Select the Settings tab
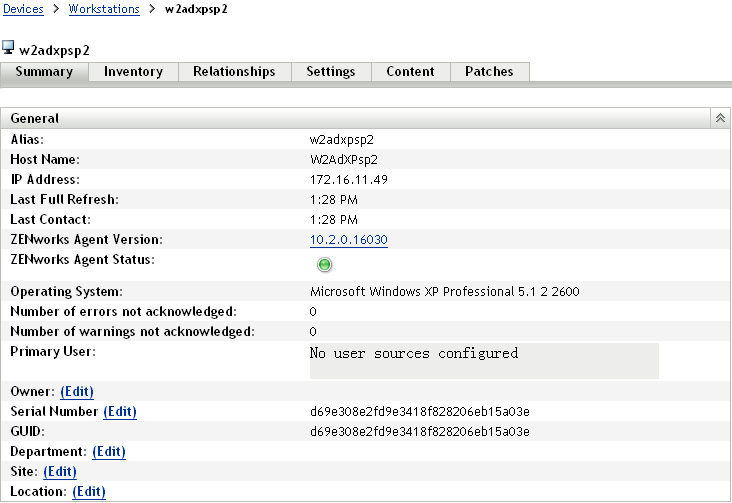732x503 pixels. (331, 72)
